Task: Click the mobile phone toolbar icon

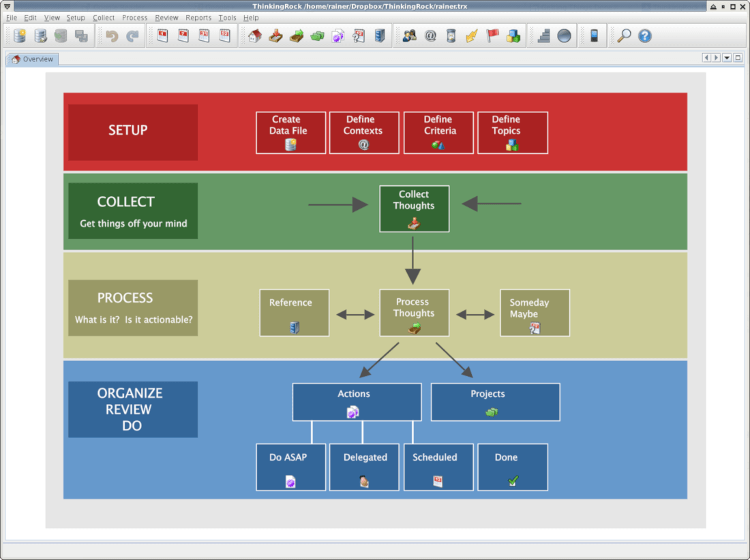Action: pyautogui.click(x=594, y=36)
